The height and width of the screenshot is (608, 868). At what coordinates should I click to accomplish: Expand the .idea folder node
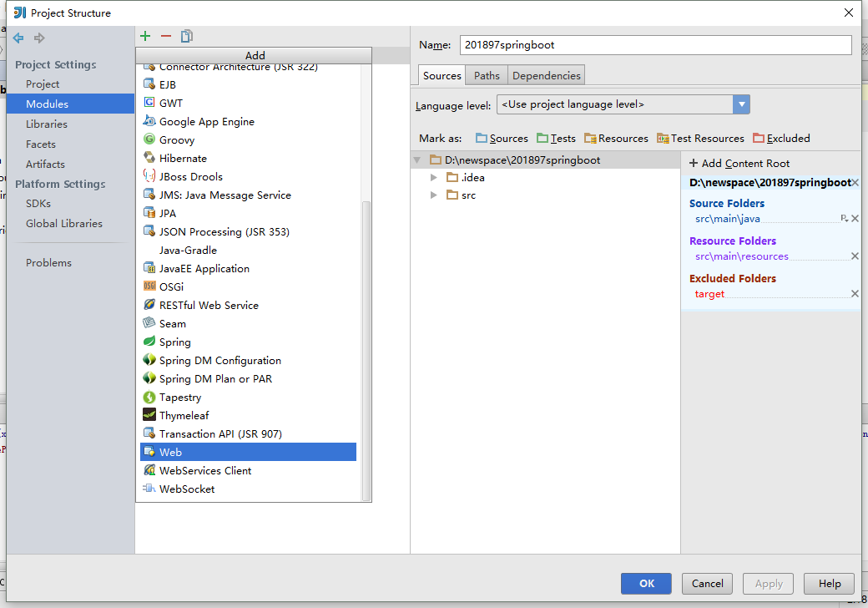(x=433, y=178)
